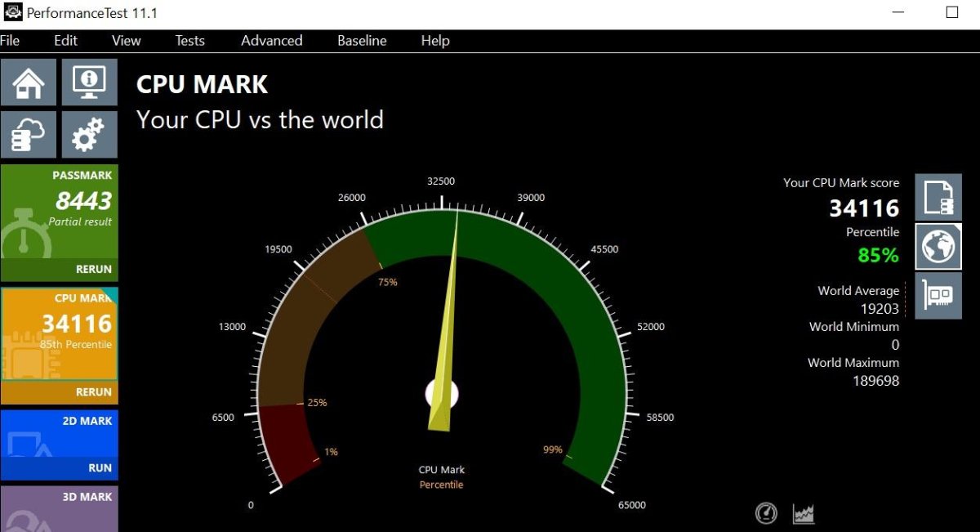Open the Baseline menu

362,40
